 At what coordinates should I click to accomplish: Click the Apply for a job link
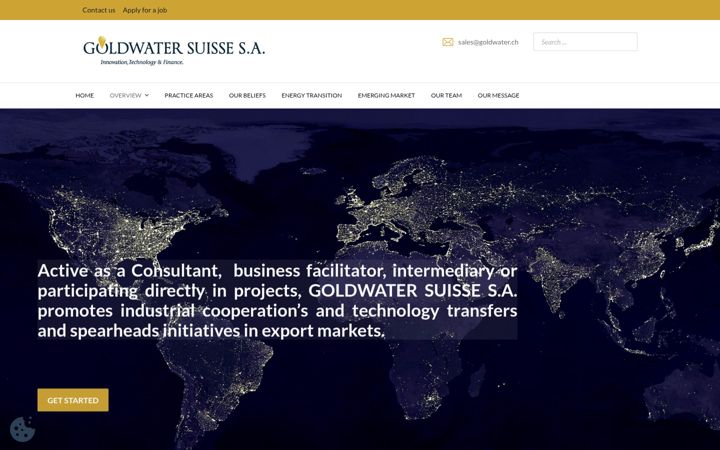click(x=145, y=10)
